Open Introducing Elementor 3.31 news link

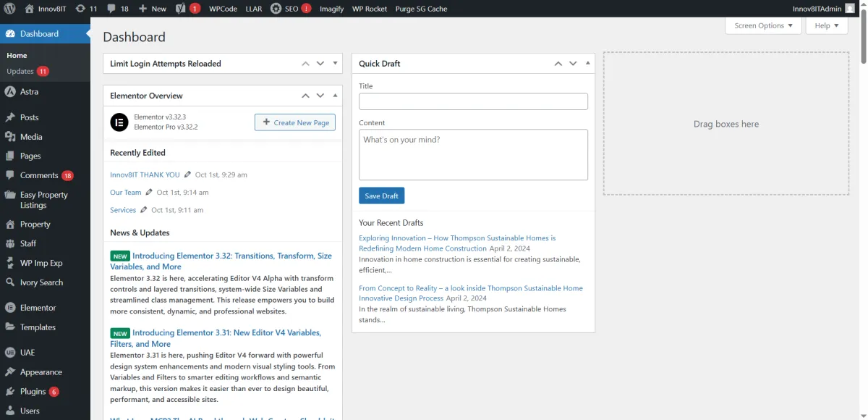tap(216, 338)
